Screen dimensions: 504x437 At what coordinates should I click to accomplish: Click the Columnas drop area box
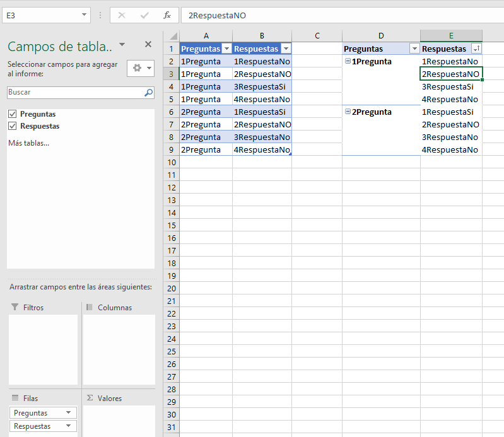pos(119,349)
